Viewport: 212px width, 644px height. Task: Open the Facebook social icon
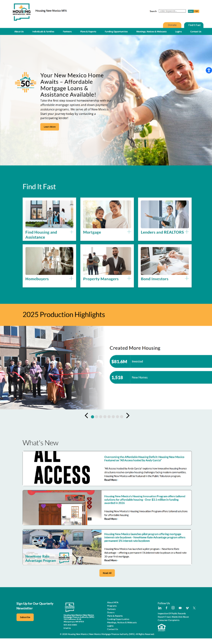click(166, 608)
